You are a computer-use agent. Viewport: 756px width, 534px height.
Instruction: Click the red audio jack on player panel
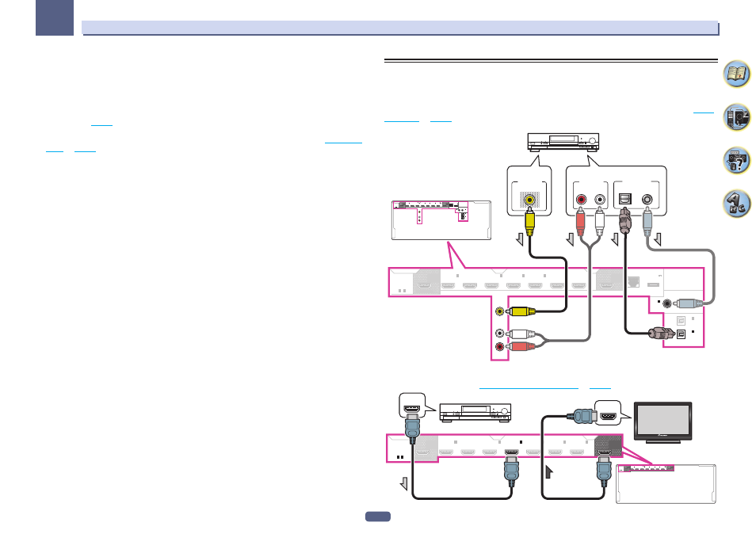pos(581,199)
